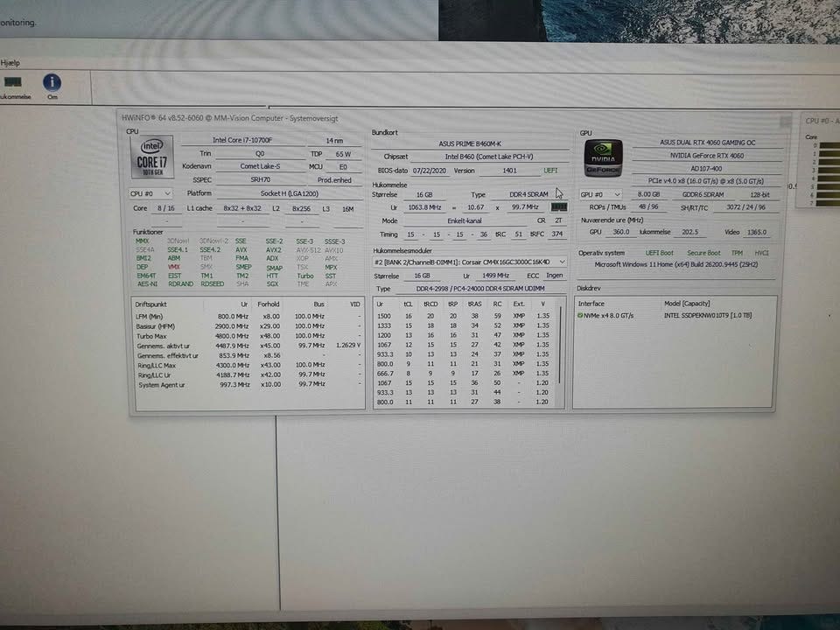Click the 8.00 GB GPU memory value
The height and width of the screenshot is (630, 840).
648,194
